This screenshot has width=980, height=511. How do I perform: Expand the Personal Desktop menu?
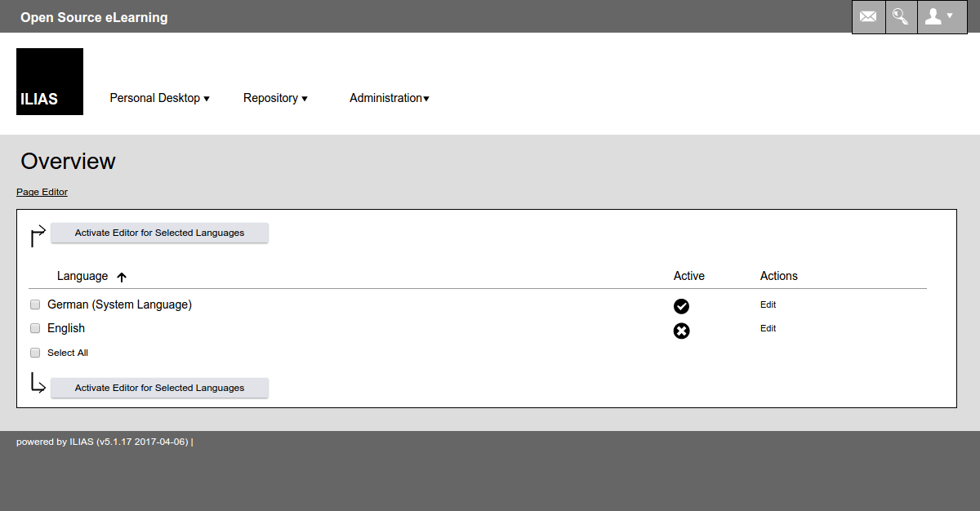click(159, 98)
